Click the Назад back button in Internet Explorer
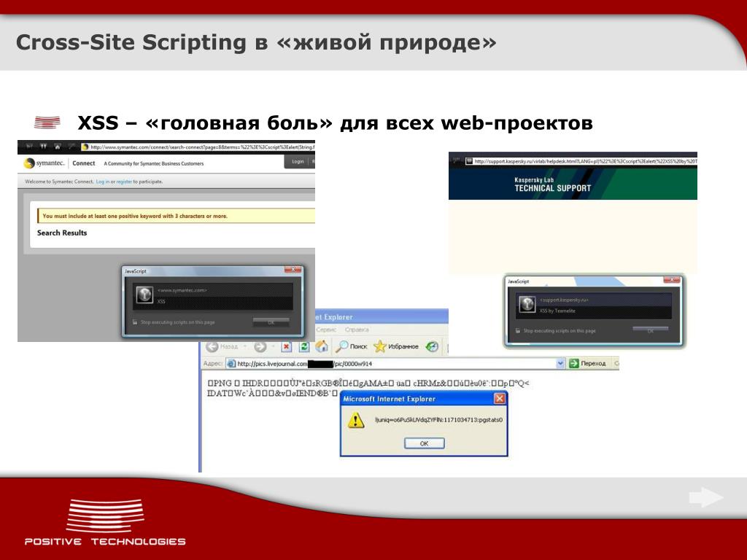Image resolution: width=747 pixels, height=560 pixels. pyautogui.click(x=222, y=346)
